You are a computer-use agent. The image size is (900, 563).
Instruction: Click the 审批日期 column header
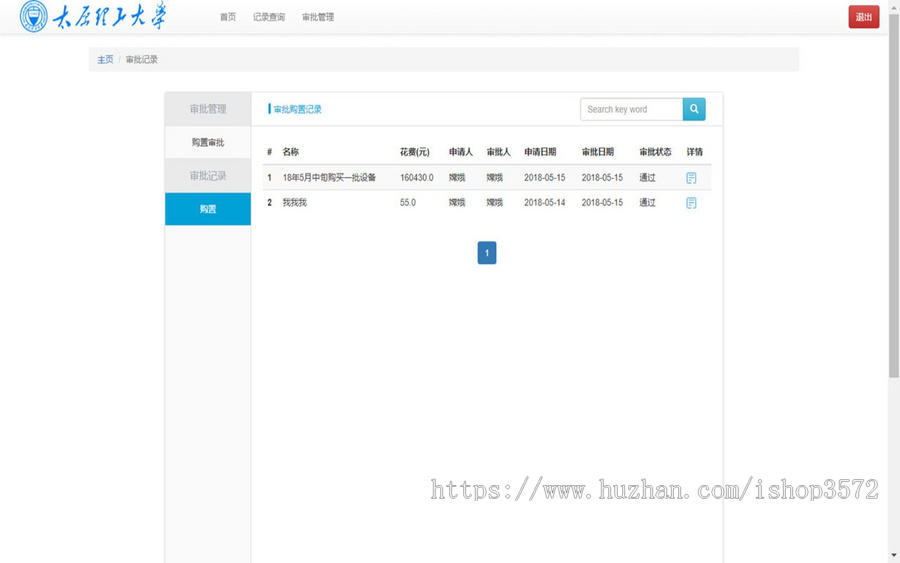pos(598,152)
